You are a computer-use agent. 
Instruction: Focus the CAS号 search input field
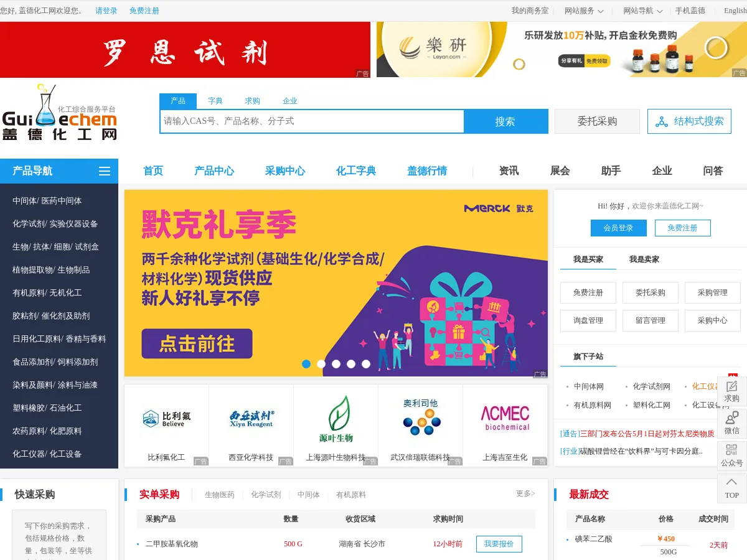[312, 121]
